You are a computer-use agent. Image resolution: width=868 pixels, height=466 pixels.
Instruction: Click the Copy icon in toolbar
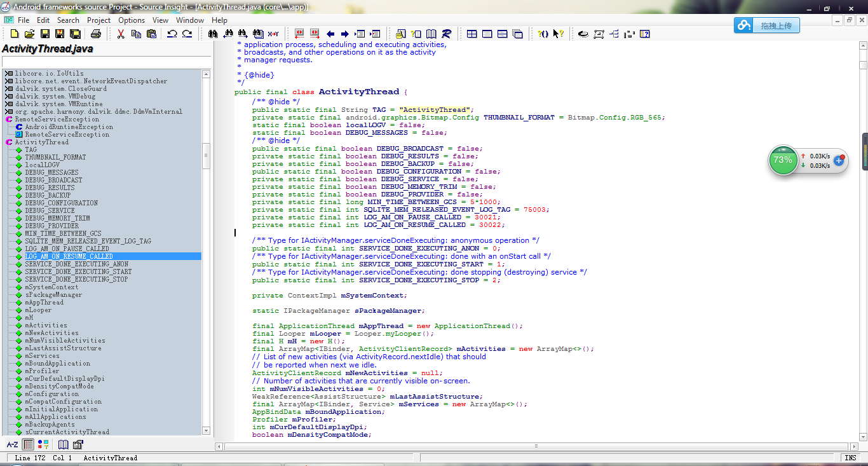point(136,34)
